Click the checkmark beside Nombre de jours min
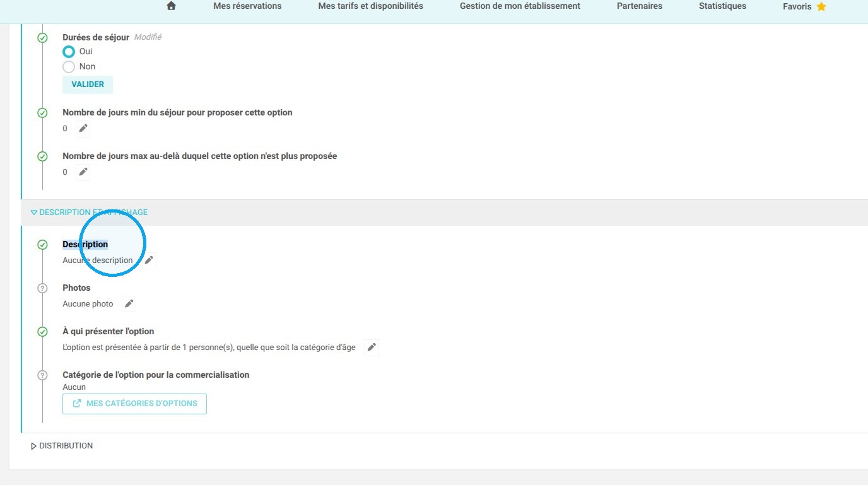The image size is (868, 485). point(42,113)
